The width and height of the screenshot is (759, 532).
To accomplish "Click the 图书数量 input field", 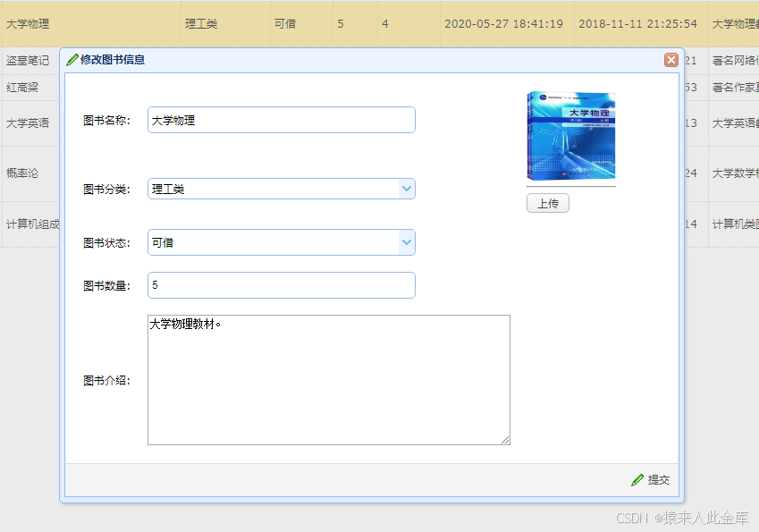I will [x=282, y=285].
